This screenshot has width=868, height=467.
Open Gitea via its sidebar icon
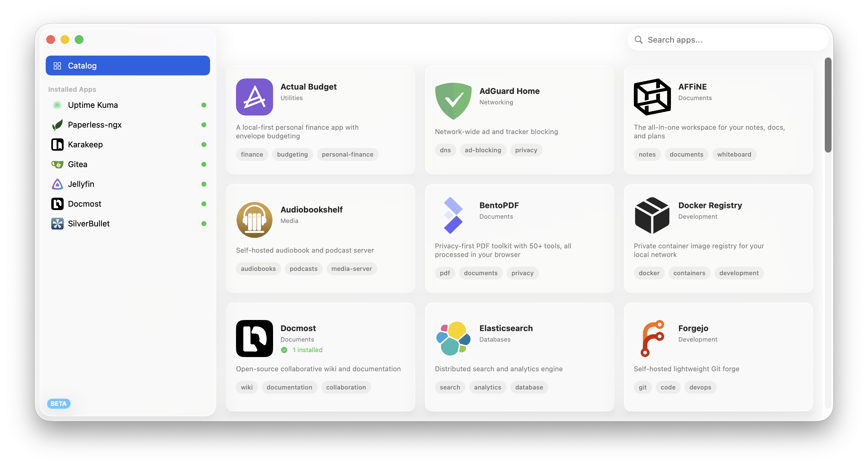[x=57, y=164]
